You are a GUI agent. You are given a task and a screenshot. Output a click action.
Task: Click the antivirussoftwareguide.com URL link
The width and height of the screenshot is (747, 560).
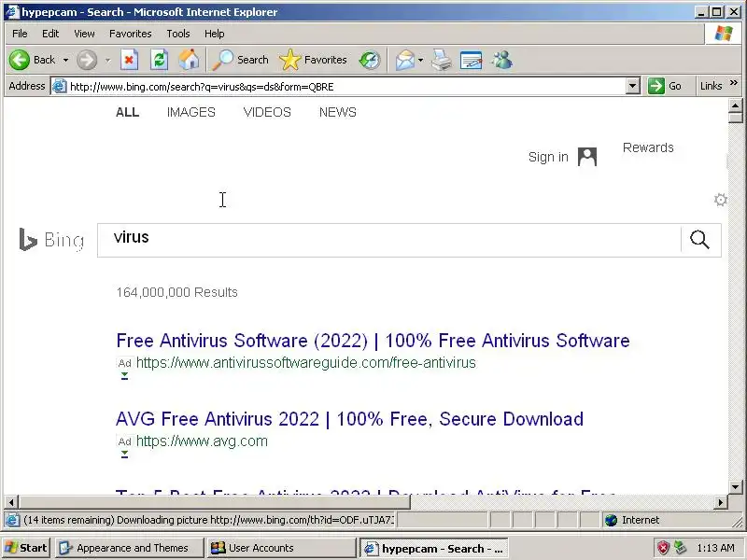click(x=306, y=363)
